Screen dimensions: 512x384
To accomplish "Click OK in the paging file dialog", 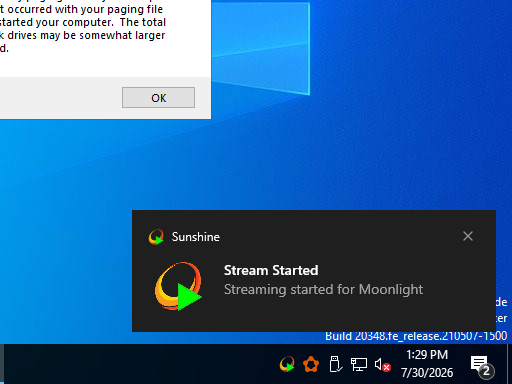I will click(158, 98).
